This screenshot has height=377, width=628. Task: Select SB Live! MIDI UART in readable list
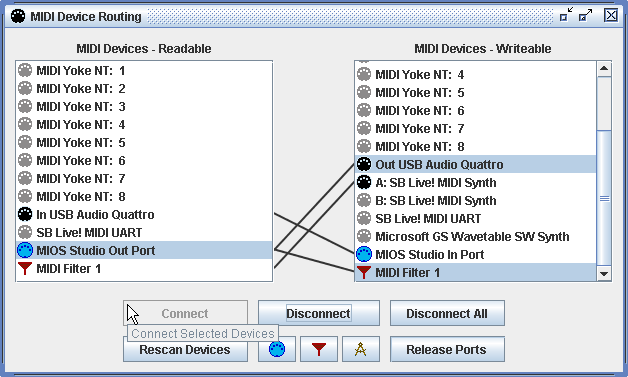144,233
